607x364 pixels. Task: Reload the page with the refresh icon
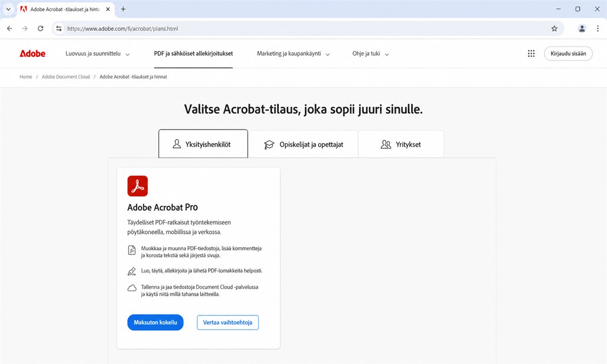(40, 29)
